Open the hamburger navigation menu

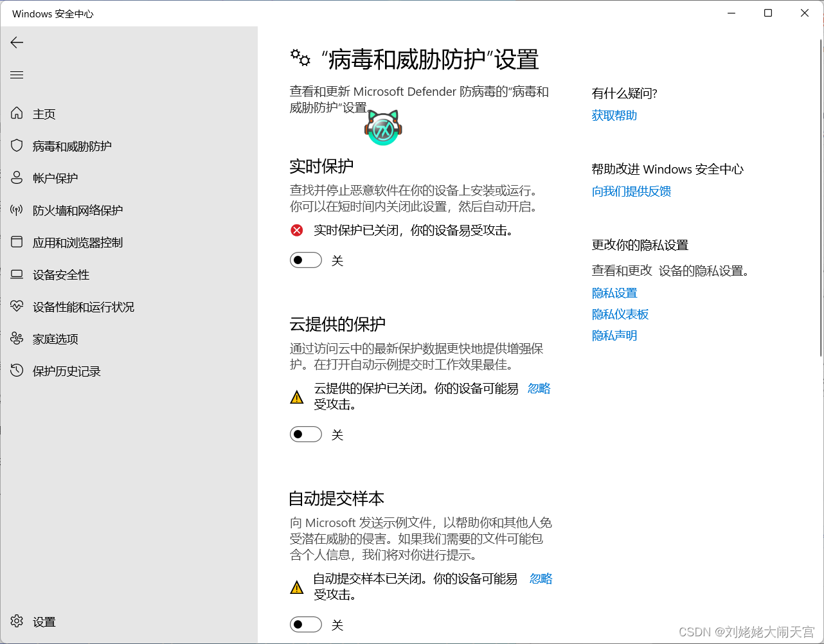tap(17, 75)
